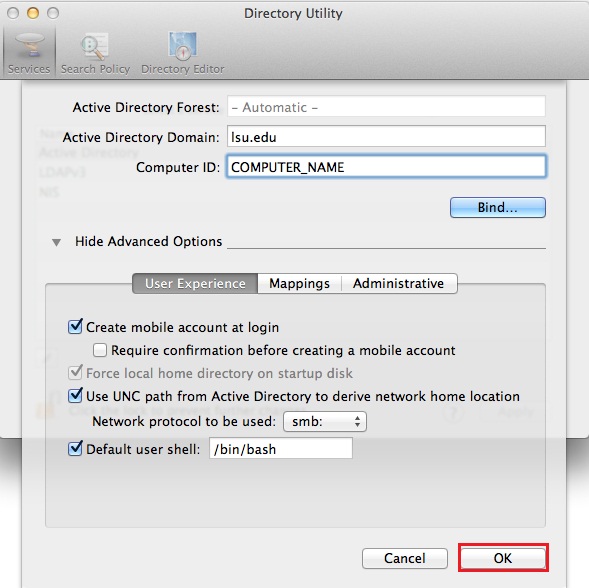589x588 pixels.
Task: Minimize the Directory Utility window
Action: 33,13
